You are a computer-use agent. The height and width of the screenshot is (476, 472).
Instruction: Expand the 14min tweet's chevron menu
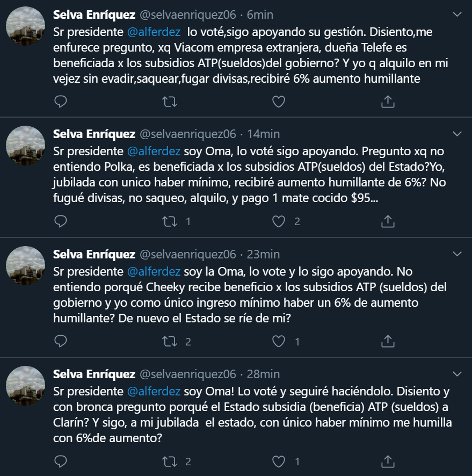(456, 133)
